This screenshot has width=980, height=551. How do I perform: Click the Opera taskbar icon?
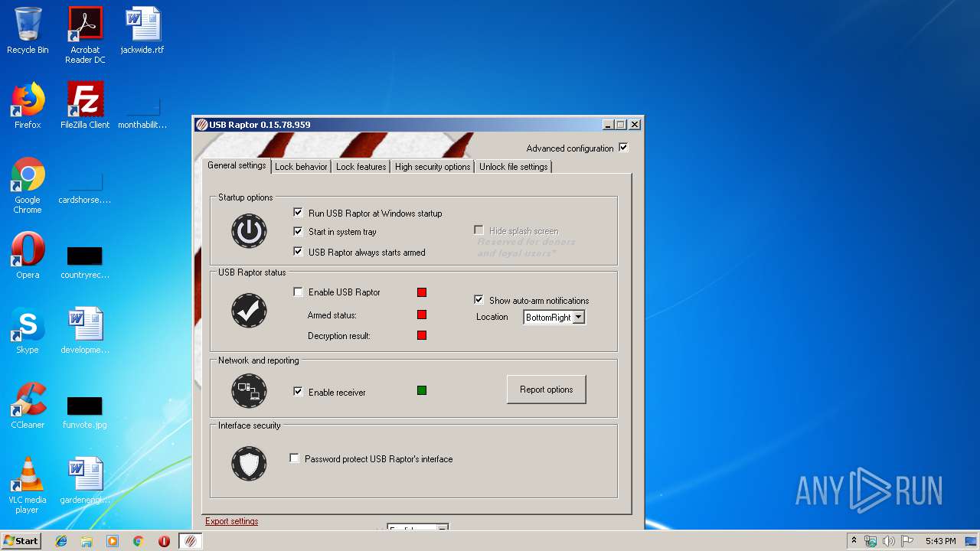point(164,541)
